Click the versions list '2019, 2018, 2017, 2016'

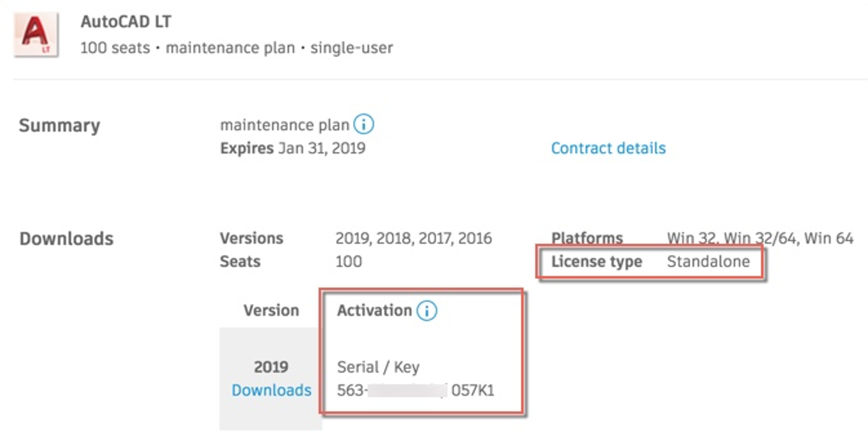click(x=414, y=238)
